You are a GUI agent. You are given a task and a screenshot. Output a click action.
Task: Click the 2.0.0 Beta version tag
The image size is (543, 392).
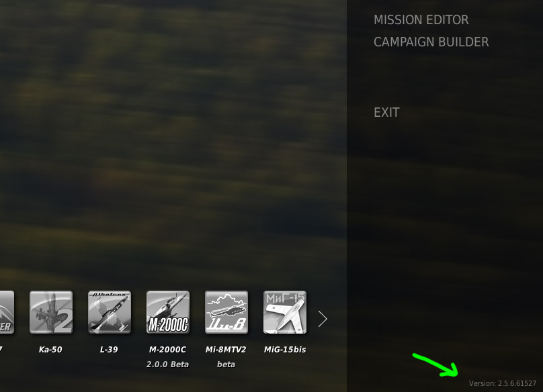coord(167,364)
